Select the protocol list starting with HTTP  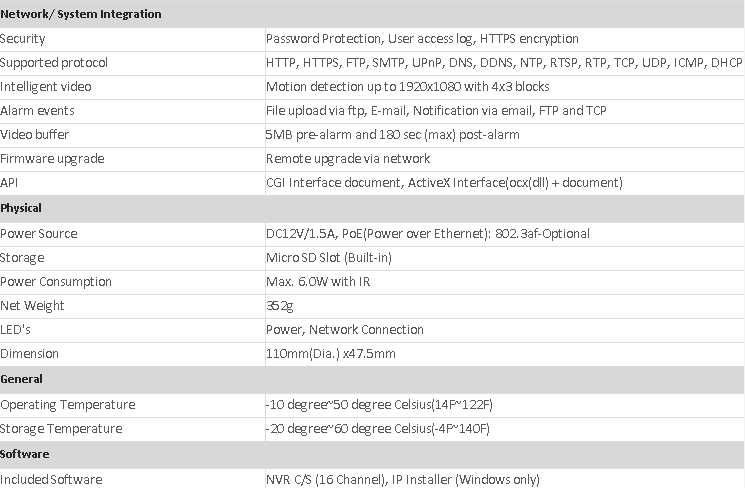click(502, 63)
